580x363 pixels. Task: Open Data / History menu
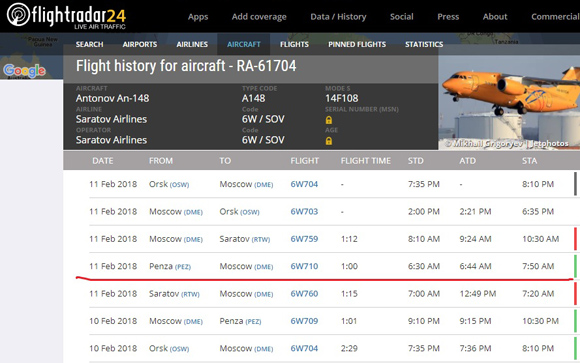tap(338, 17)
